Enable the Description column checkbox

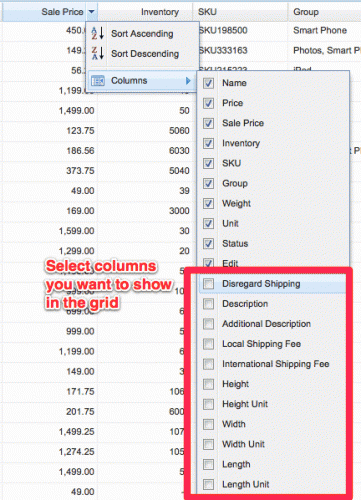point(209,304)
